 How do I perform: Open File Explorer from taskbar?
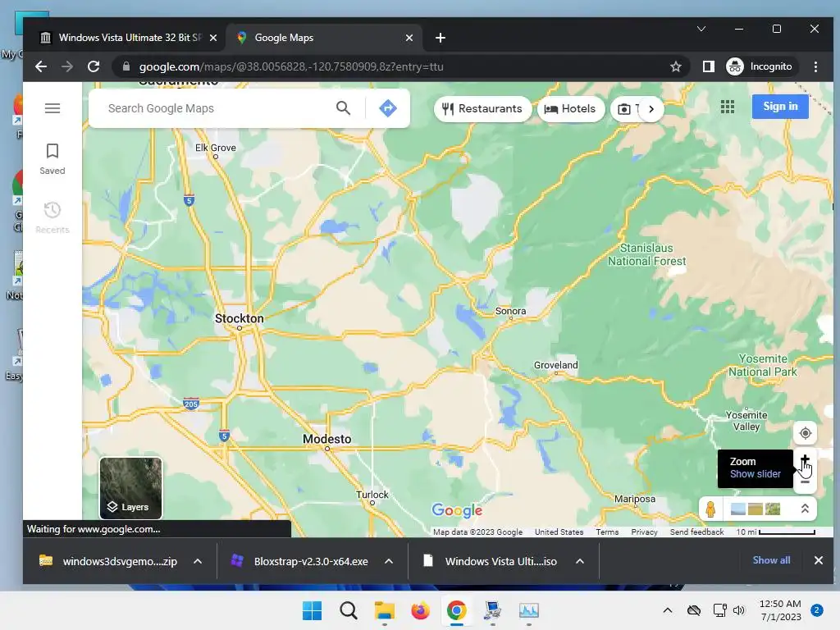pos(384,610)
